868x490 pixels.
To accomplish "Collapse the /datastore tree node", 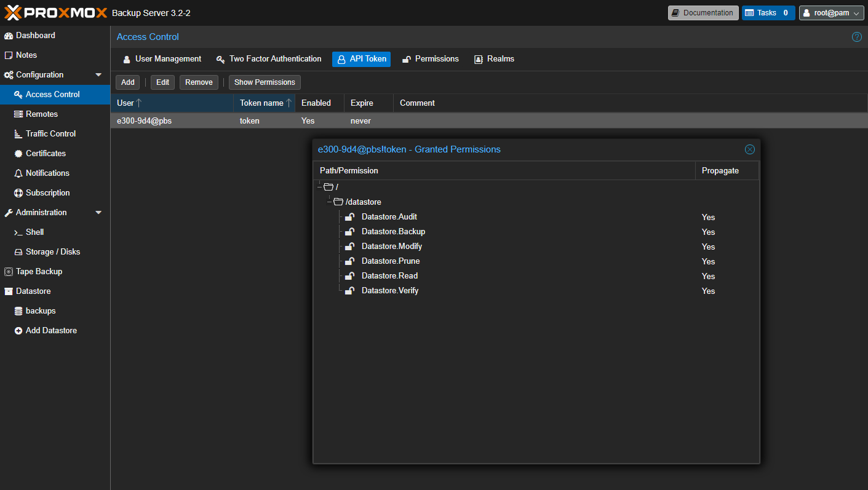I will 329,202.
